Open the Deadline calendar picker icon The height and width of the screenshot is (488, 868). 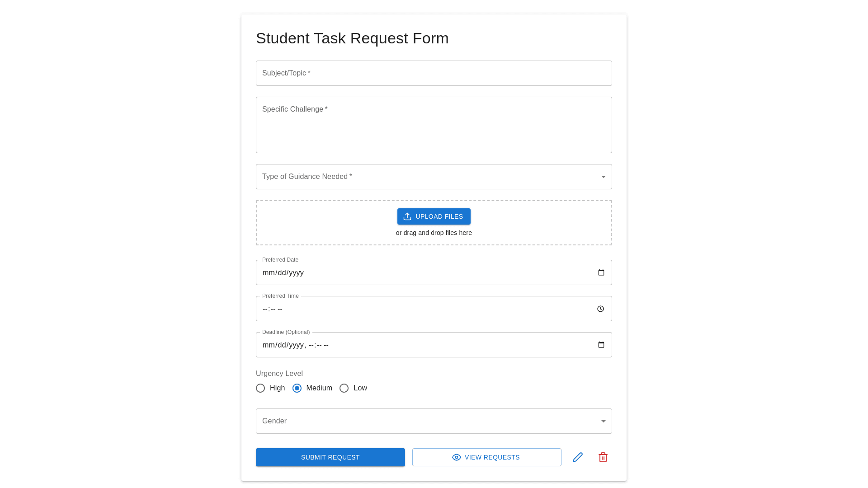601,345
